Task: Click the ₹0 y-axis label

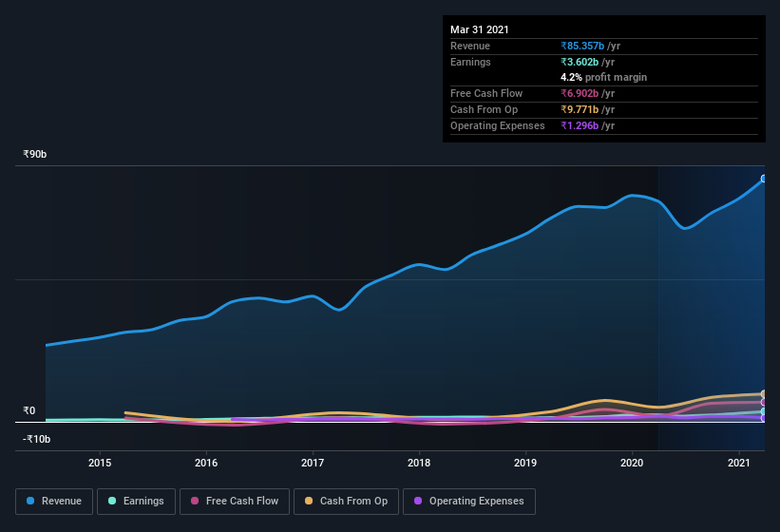Action: (29, 410)
